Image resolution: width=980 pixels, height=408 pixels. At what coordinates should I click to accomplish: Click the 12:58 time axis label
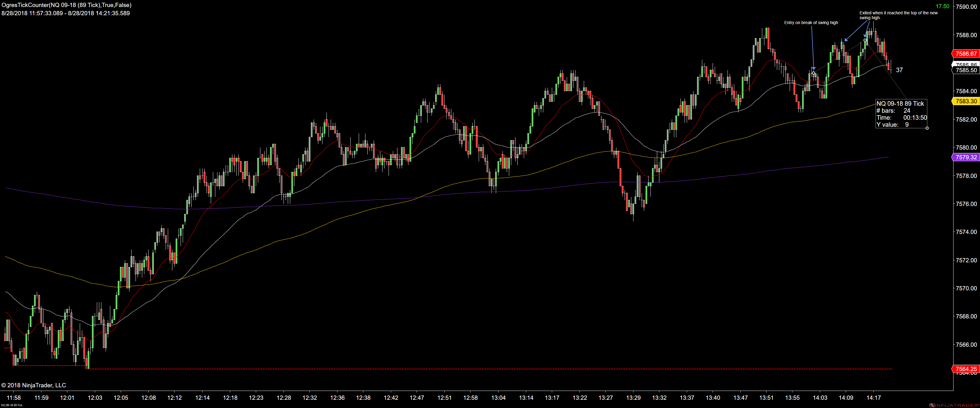point(471,398)
